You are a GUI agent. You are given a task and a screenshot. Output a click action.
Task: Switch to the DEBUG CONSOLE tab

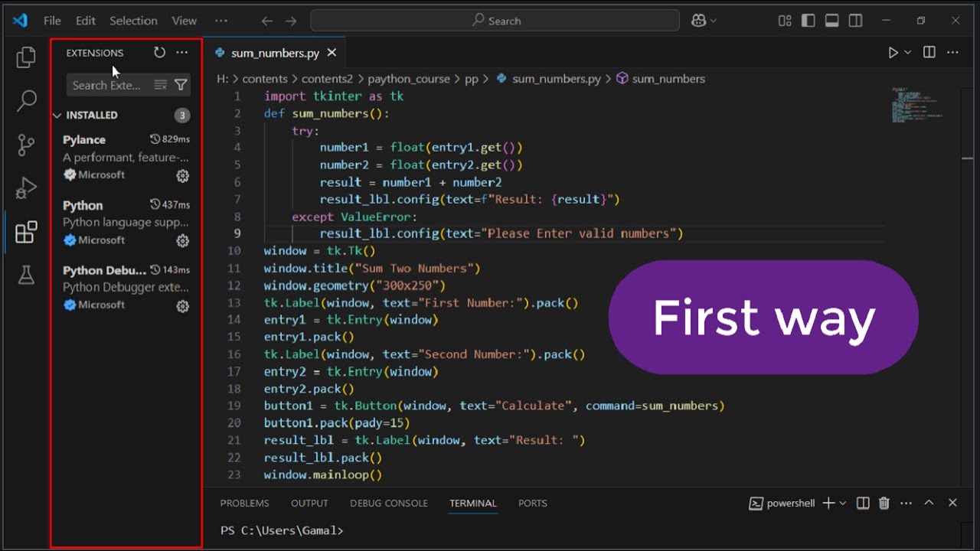point(389,503)
